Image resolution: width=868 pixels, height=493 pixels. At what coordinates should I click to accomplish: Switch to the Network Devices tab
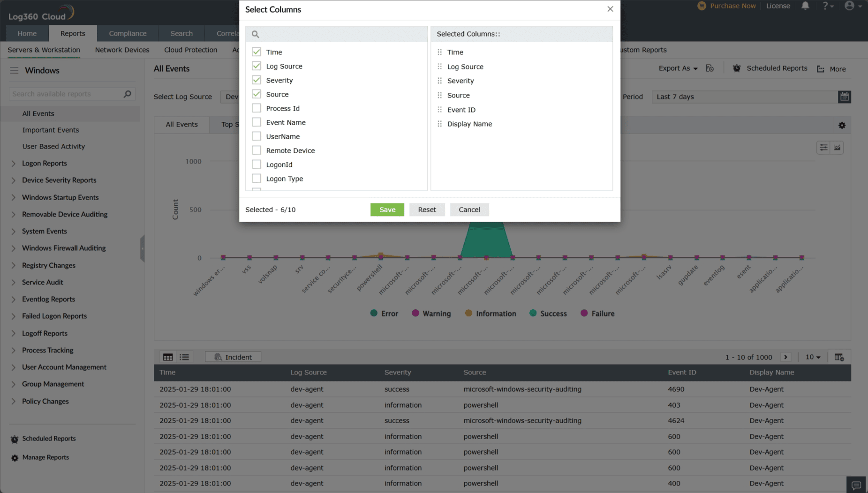(x=122, y=50)
